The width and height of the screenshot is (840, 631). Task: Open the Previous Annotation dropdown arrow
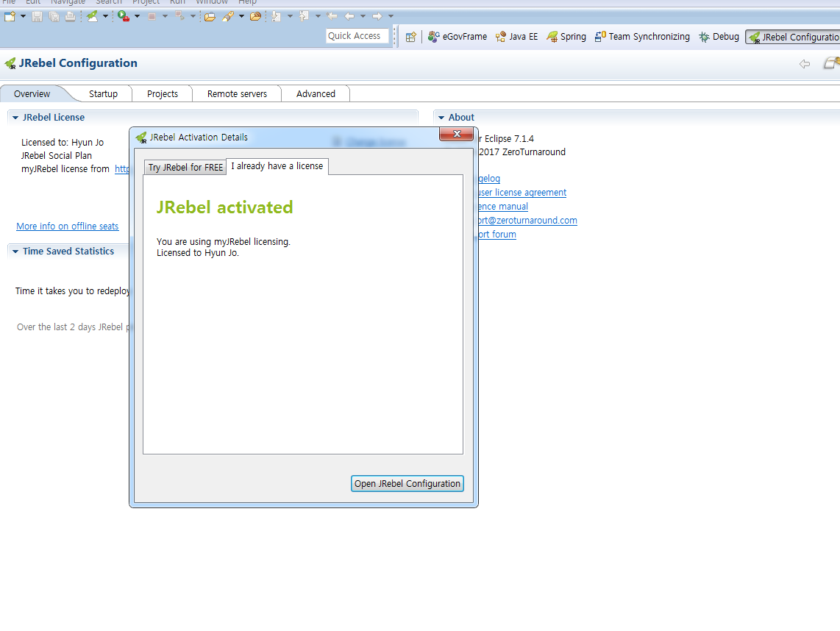pos(318,17)
